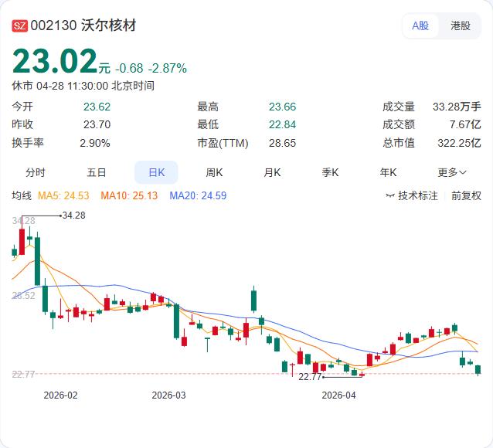The image size is (493, 448).
Task: Click the 换手率 value 2.90%
Action: tap(94, 143)
